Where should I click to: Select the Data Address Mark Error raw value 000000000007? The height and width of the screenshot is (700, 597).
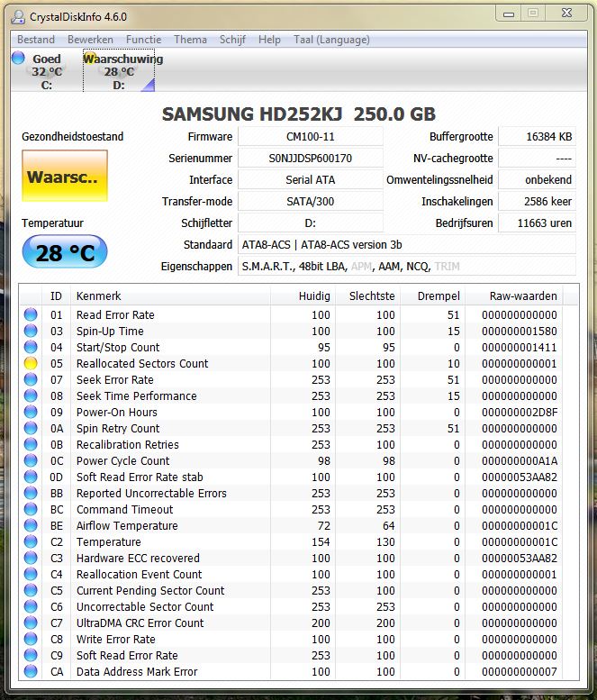click(520, 671)
